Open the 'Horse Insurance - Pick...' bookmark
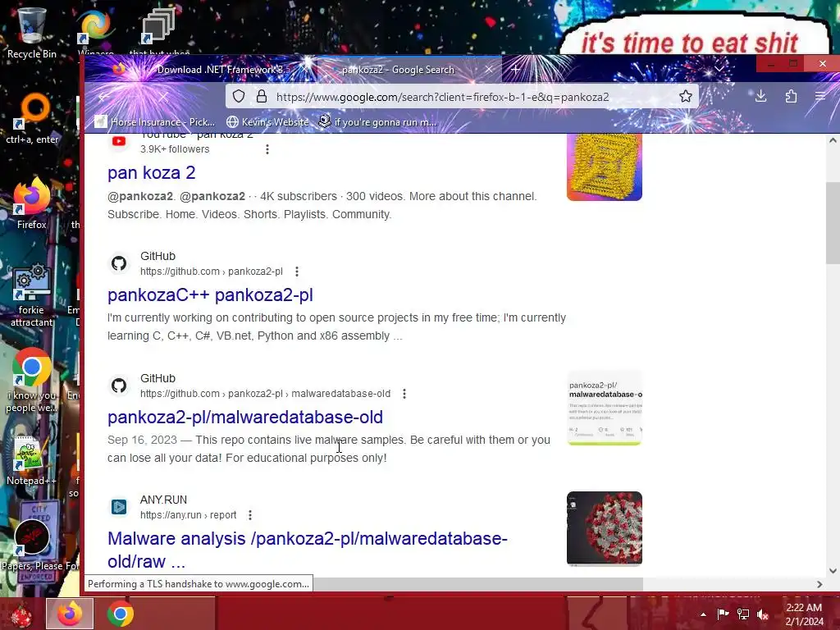Viewport: 840px width, 630px height. click(x=155, y=122)
